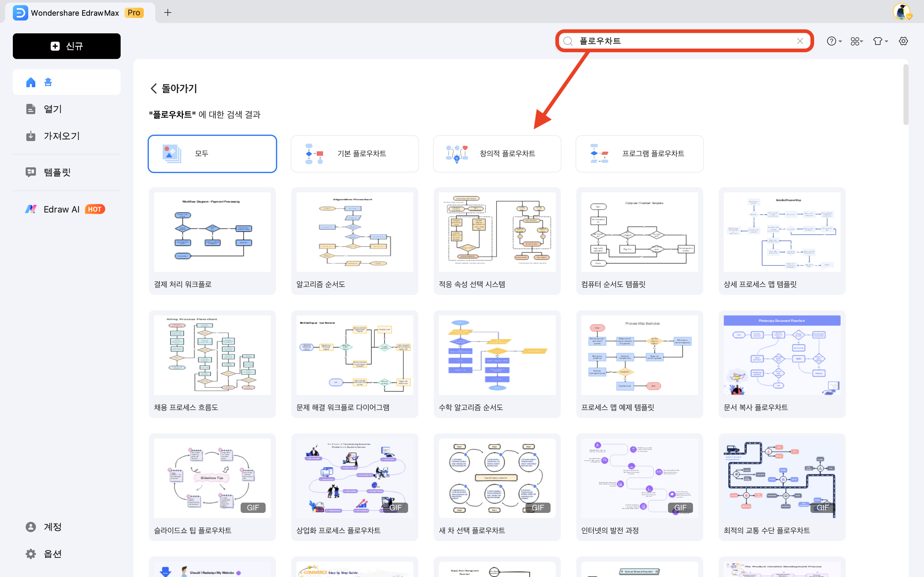Open a new tab with plus icon
The width and height of the screenshot is (924, 577).
[167, 13]
